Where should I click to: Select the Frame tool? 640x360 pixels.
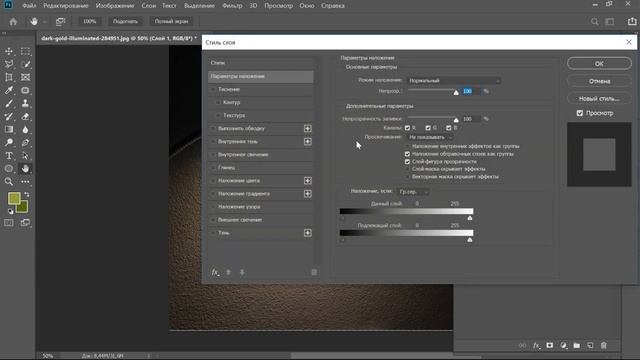(25, 77)
